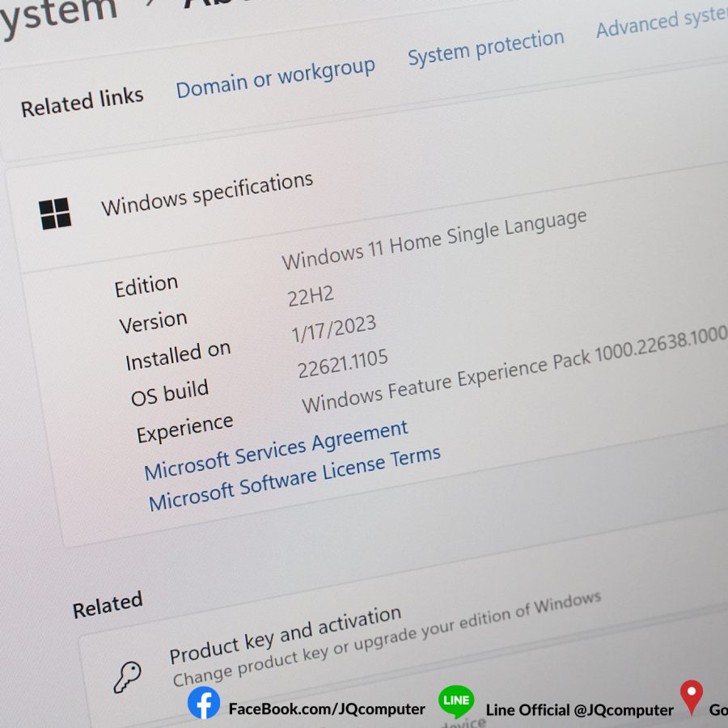The image size is (728, 728).
Task: Click the Related section heading
Action: (x=108, y=605)
